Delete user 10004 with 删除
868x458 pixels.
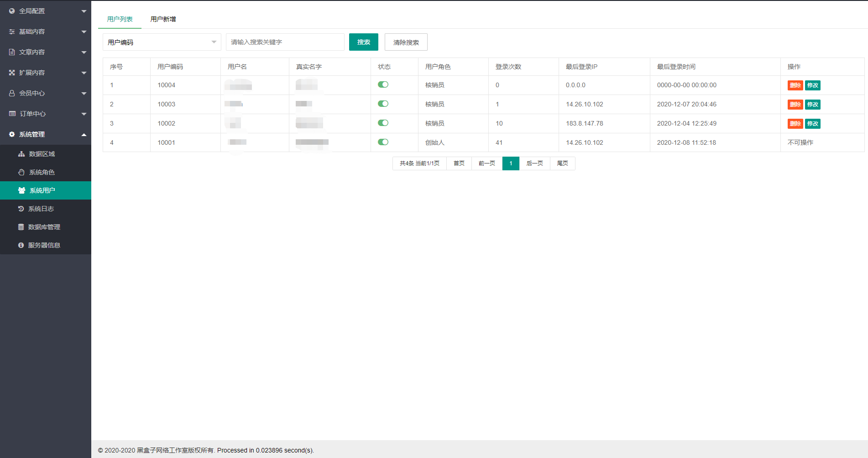tap(795, 85)
